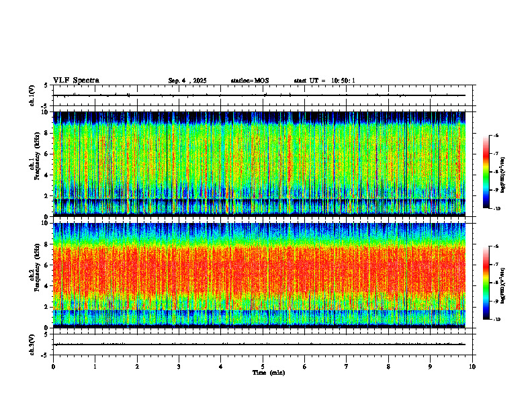Click the time axis tick label 4
The image size is (532, 411).
(221, 367)
